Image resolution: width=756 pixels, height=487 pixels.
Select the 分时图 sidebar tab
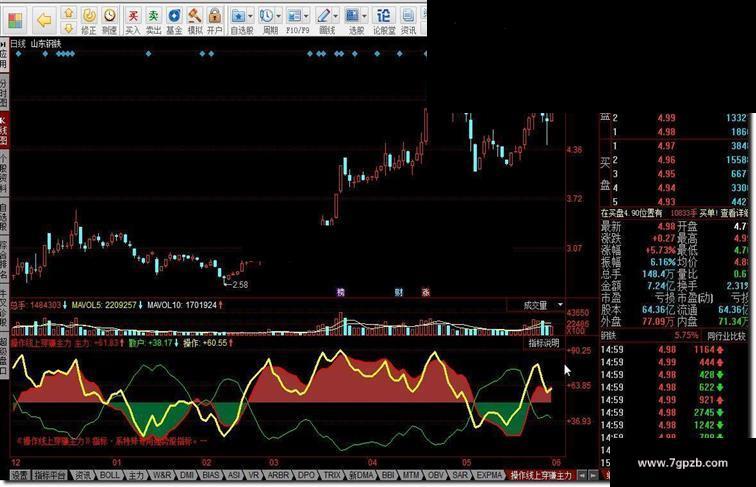point(4,91)
